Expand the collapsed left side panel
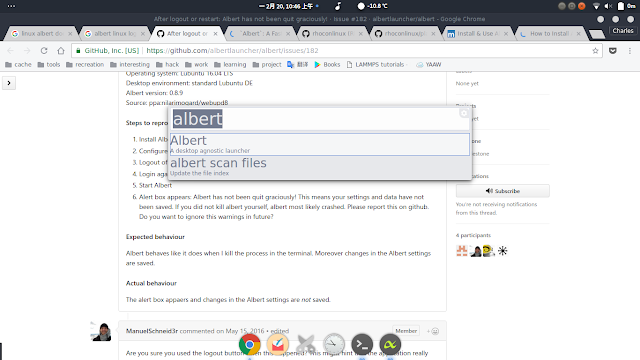 tap(9, 83)
